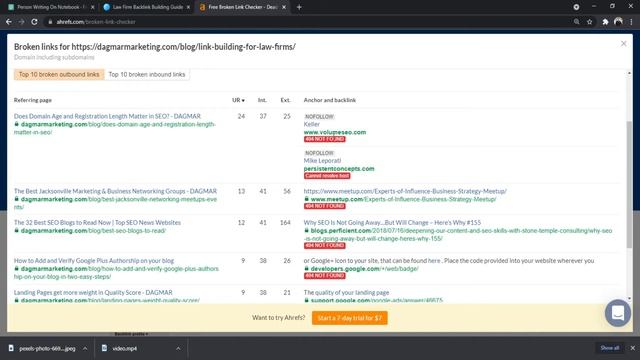640x360 pixels.
Task: Open video.mp4 download options arrow
Action: (178, 348)
